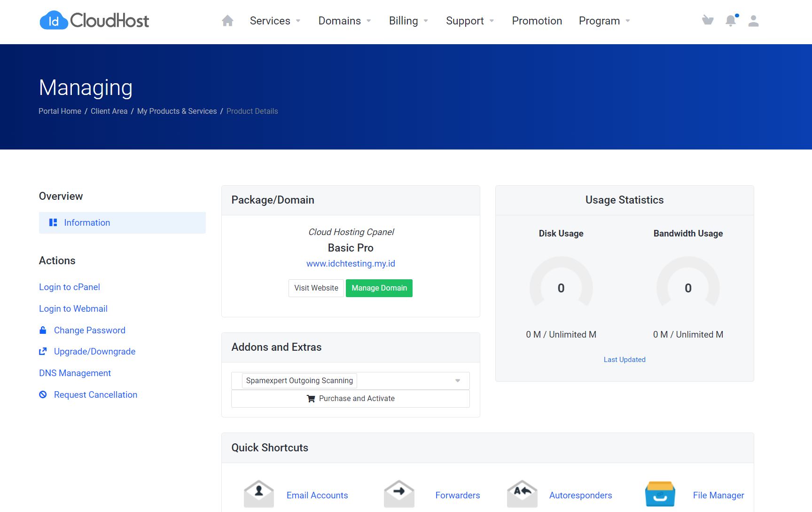This screenshot has width=812, height=512.
Task: Select the Forwarders envelope icon
Action: point(399,493)
